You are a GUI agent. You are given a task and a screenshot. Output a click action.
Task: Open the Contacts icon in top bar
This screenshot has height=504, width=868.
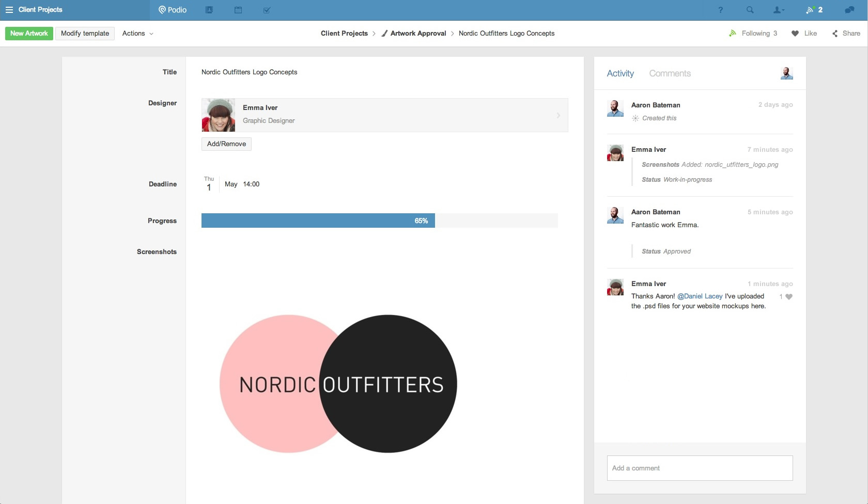point(209,10)
